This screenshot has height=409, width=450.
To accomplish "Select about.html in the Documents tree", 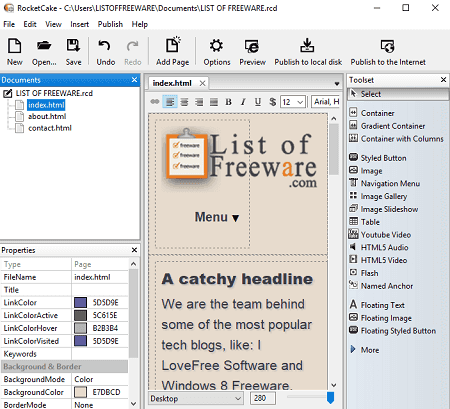I will coord(47,116).
